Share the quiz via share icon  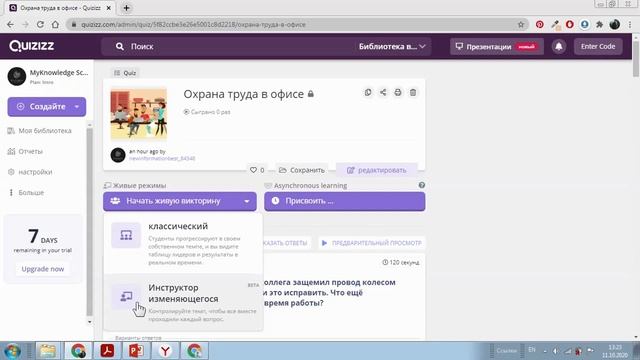pyautogui.click(x=383, y=93)
